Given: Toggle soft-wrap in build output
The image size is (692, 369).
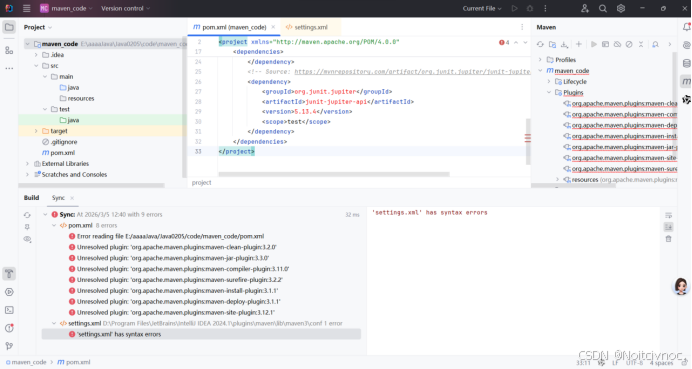Looking at the screenshot, I should 669,215.
